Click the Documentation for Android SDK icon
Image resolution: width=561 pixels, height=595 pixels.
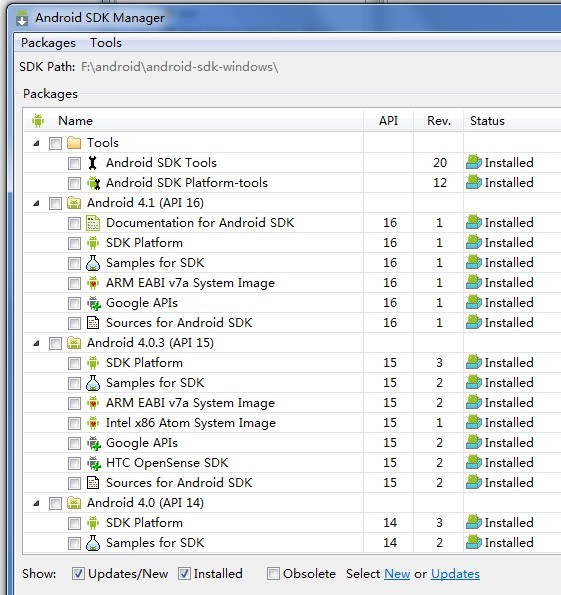tap(93, 223)
